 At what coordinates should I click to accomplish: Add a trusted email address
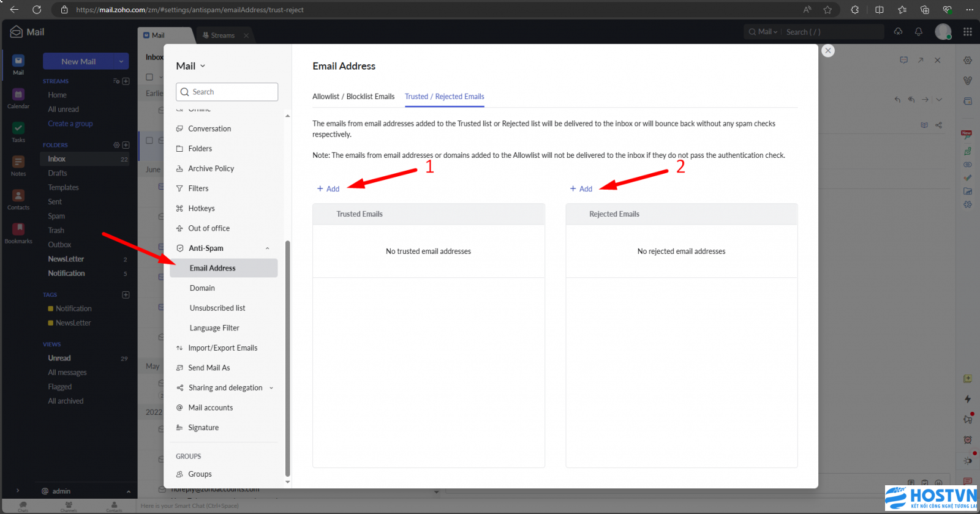click(328, 189)
